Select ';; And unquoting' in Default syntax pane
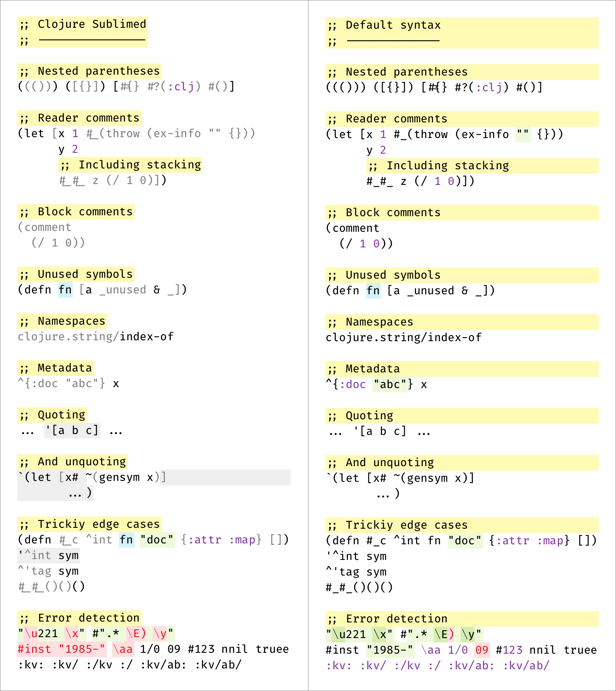The height and width of the screenshot is (691, 616). (x=380, y=463)
